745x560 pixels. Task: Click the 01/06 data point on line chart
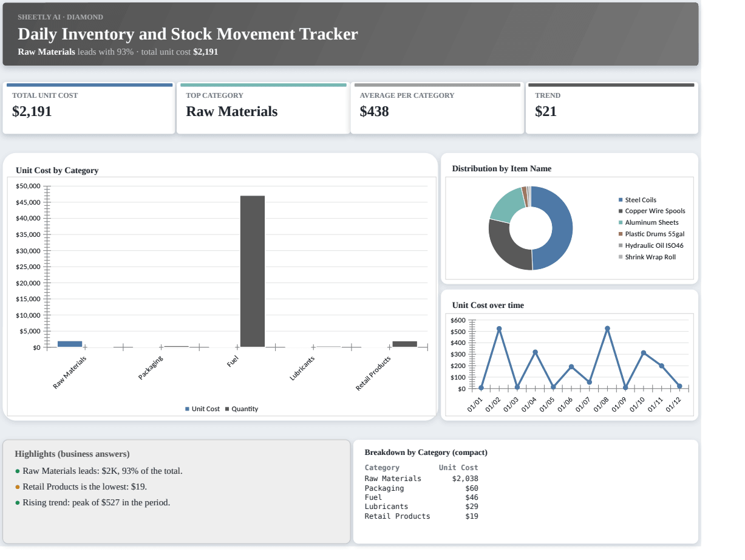571,367
